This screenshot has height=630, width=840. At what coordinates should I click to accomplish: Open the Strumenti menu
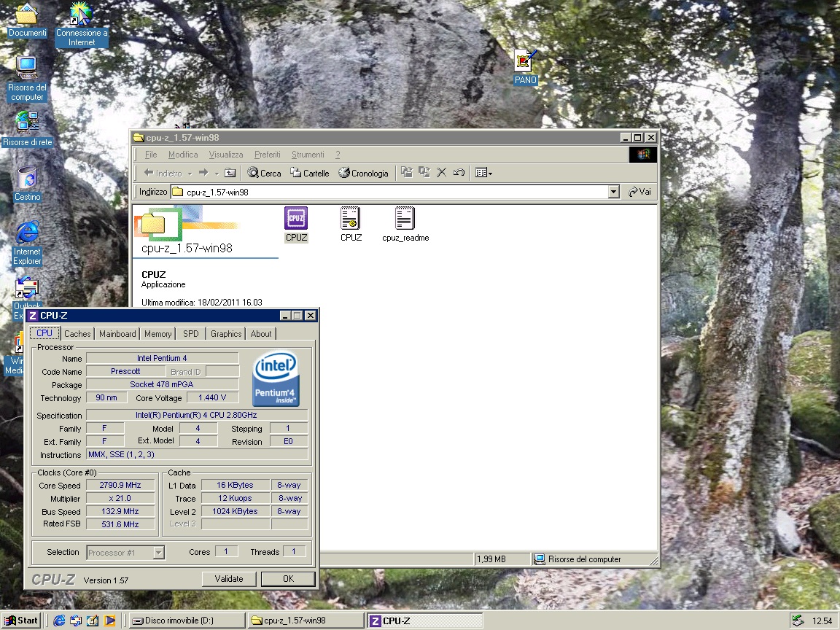pyautogui.click(x=308, y=155)
